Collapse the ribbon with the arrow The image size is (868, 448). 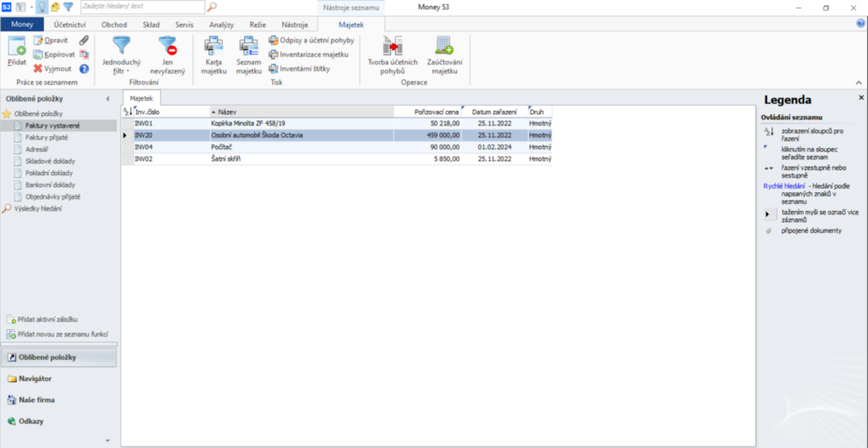click(859, 82)
